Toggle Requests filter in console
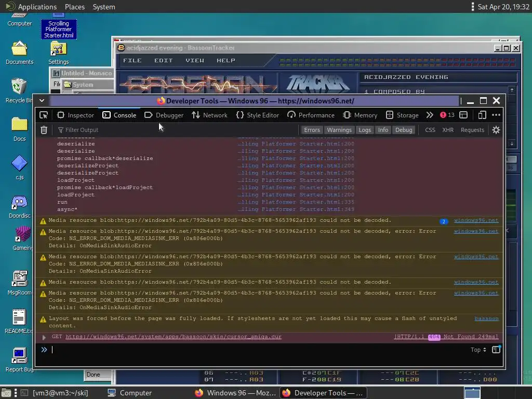The width and height of the screenshot is (532, 399). point(472,130)
